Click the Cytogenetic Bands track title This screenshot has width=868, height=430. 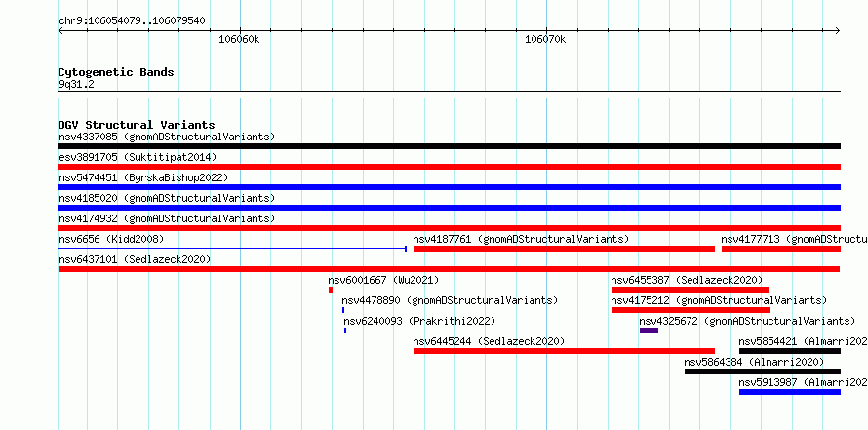(116, 72)
